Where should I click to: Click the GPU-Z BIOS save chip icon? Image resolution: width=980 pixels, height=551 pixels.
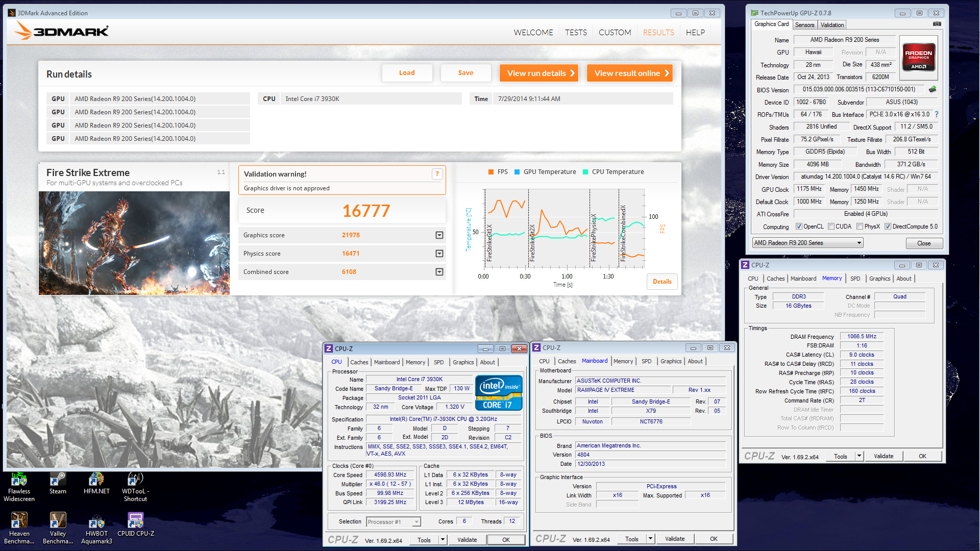[x=933, y=89]
